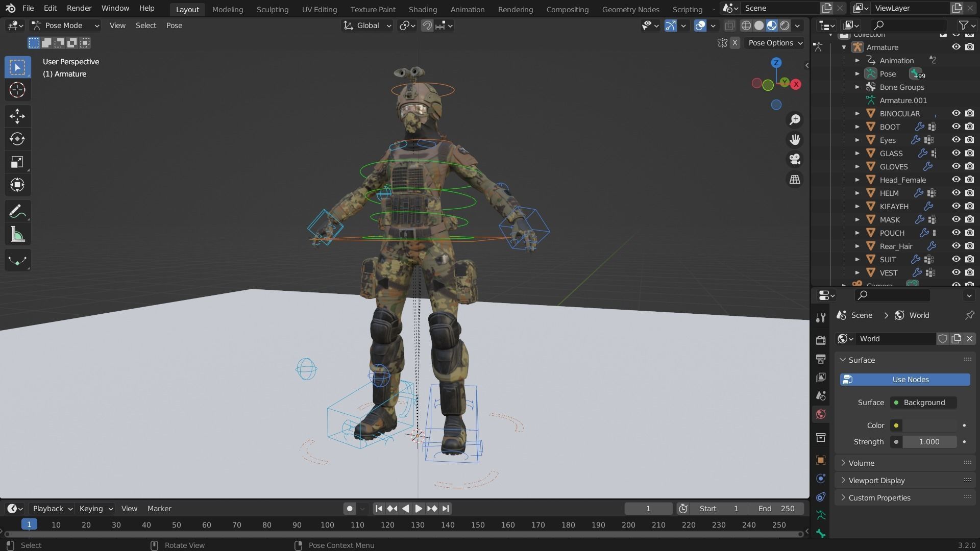Image resolution: width=980 pixels, height=551 pixels.
Task: Open the Pose menu in viewport header
Action: 174,26
